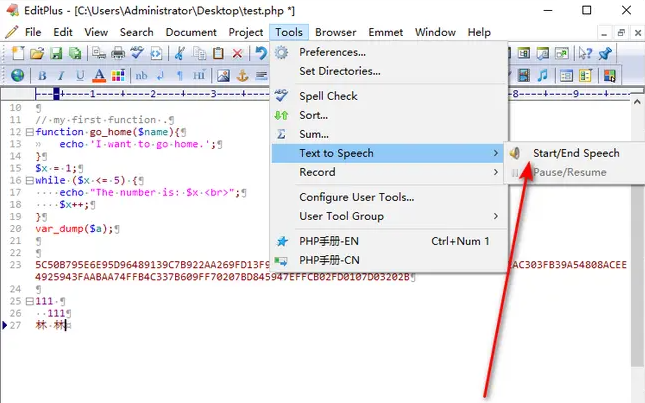Click the form control icon
The width and height of the screenshot is (645, 403).
(566, 76)
